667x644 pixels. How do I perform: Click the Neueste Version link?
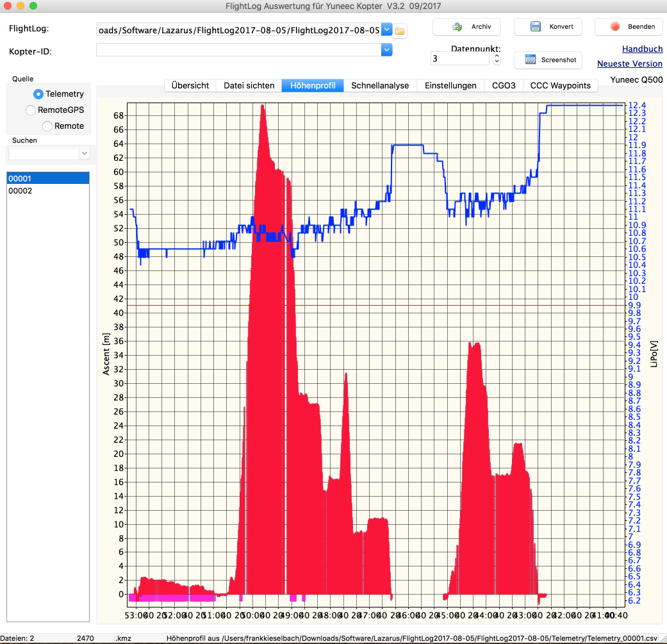629,63
